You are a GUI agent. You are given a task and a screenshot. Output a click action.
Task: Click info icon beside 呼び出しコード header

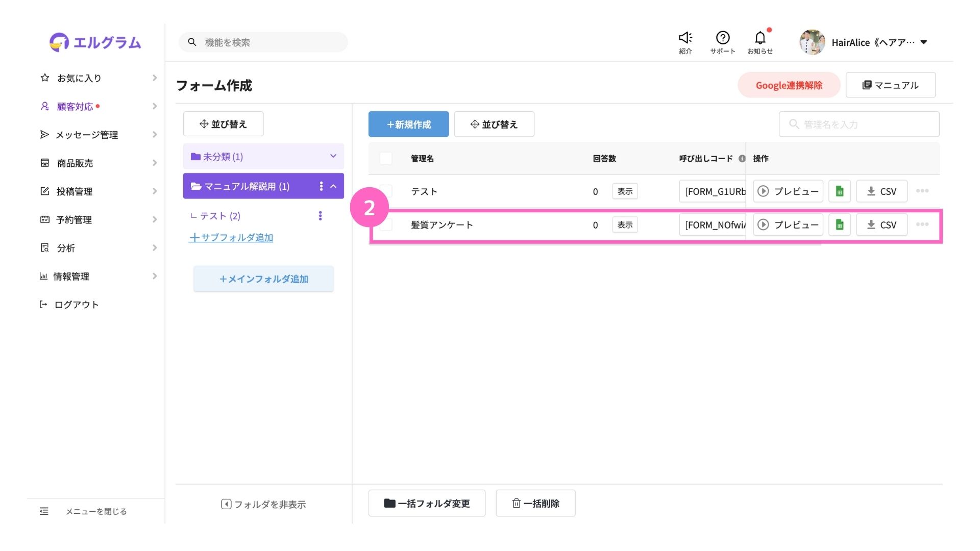742,159
